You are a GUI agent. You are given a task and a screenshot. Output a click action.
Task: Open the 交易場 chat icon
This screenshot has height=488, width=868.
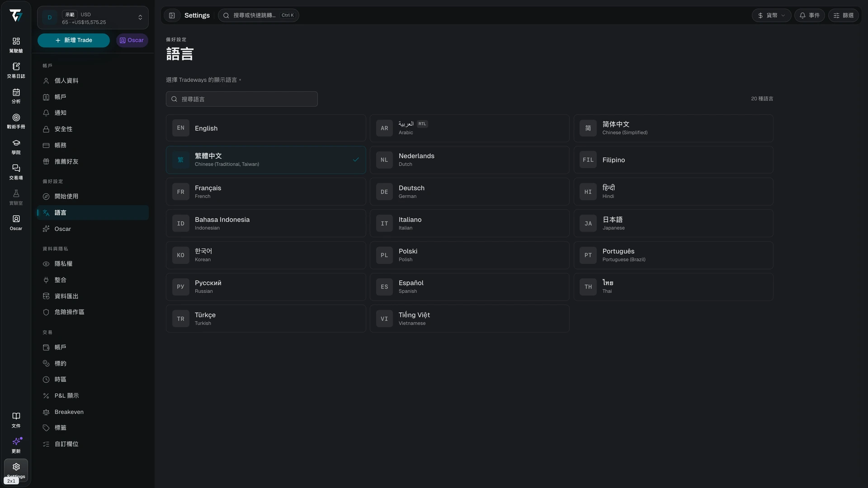click(x=16, y=172)
